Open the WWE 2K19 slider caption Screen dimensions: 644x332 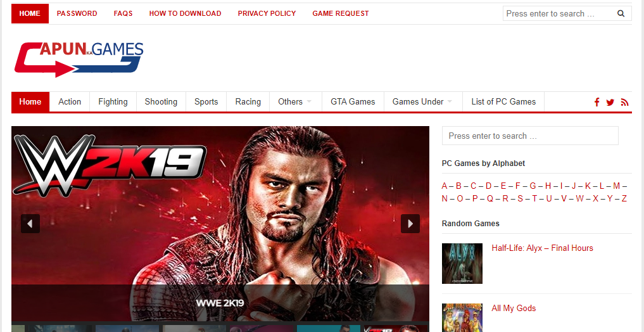(220, 303)
